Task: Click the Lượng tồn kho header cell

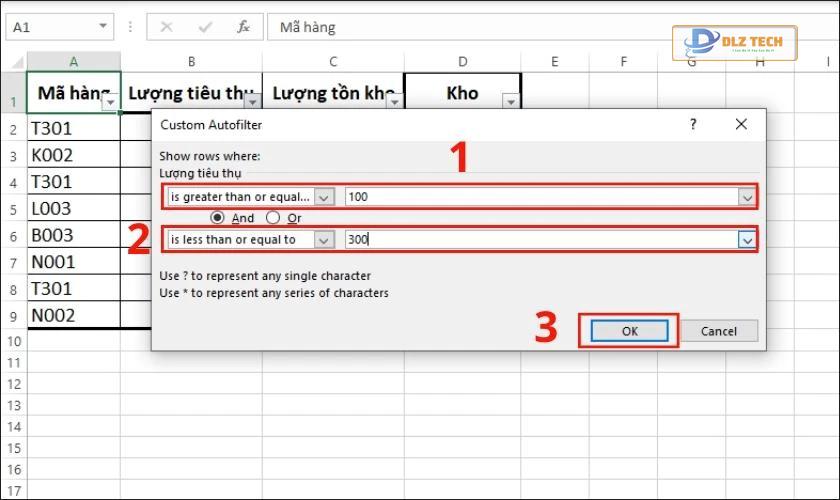Action: click(333, 93)
